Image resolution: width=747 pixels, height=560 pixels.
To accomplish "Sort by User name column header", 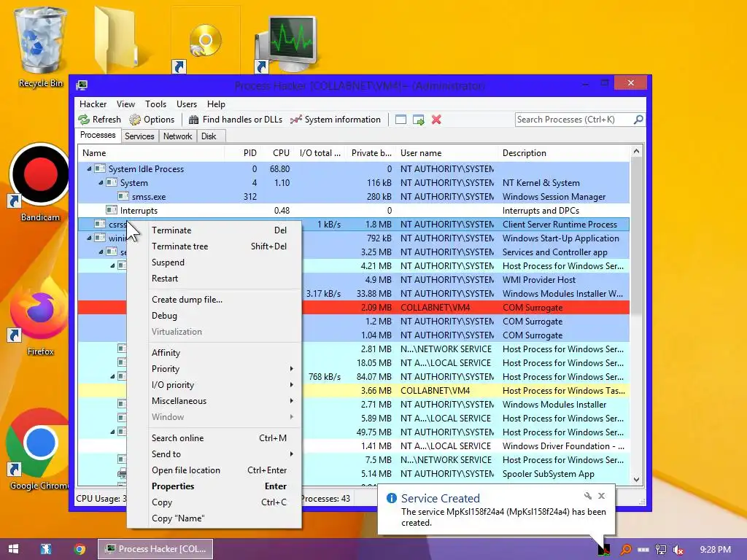I will [x=447, y=153].
